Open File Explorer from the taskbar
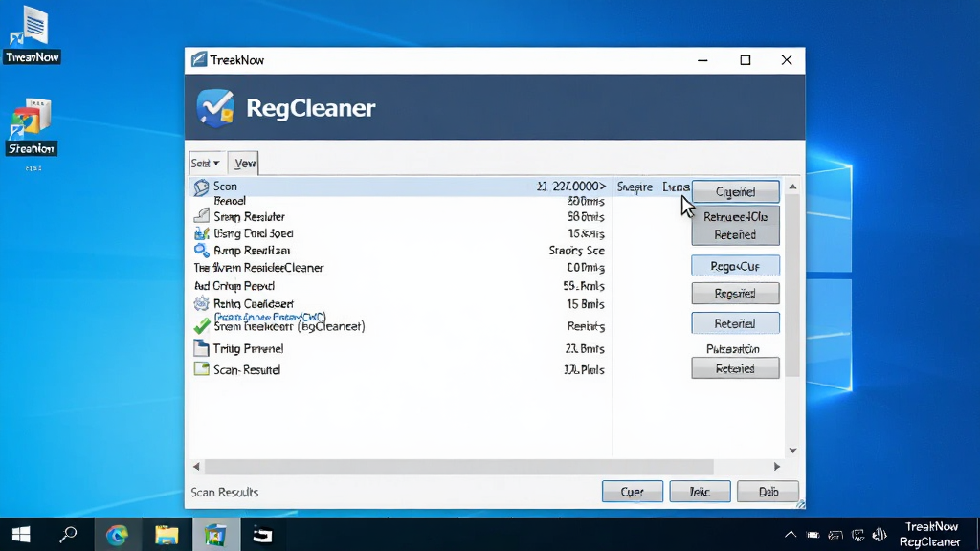Viewport: 980px width, 551px height. 167,535
